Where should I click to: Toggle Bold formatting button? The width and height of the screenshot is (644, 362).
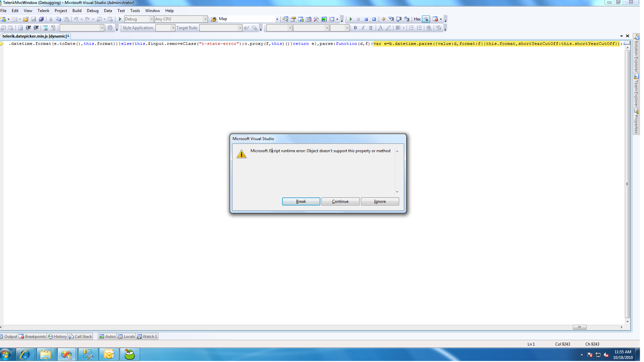pos(355,28)
